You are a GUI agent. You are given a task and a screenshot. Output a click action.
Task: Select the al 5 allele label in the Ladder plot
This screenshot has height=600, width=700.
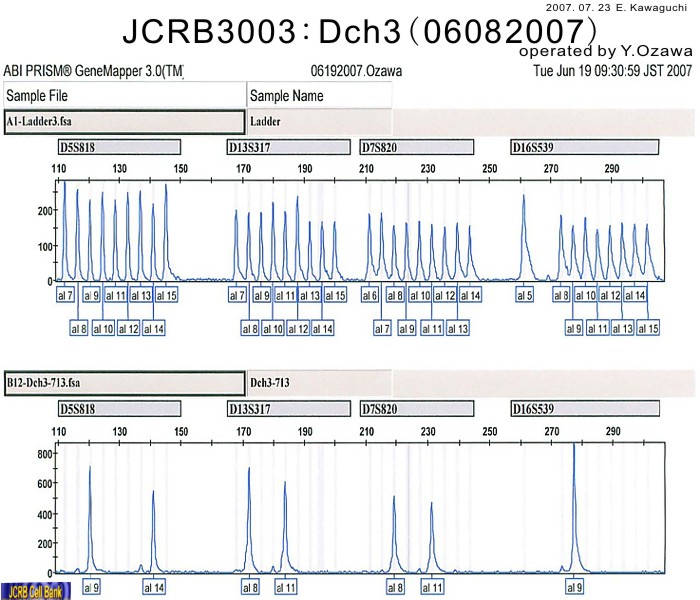(x=524, y=296)
